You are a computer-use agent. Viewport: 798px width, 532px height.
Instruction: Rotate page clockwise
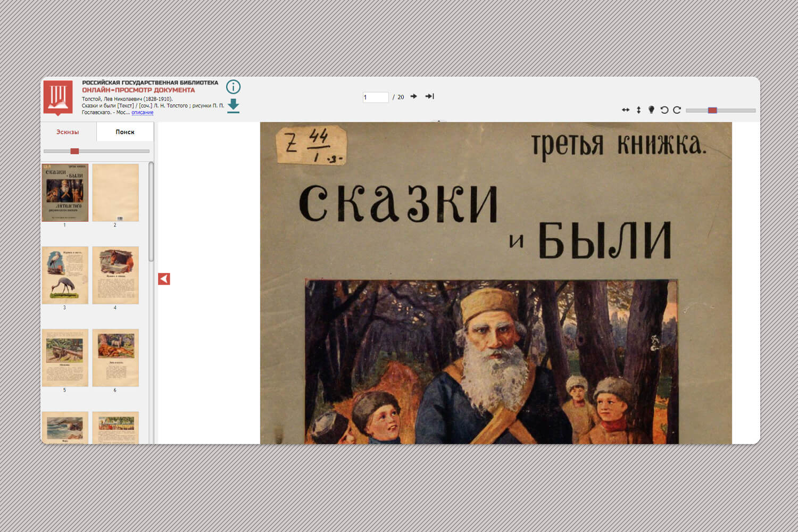coord(677,110)
